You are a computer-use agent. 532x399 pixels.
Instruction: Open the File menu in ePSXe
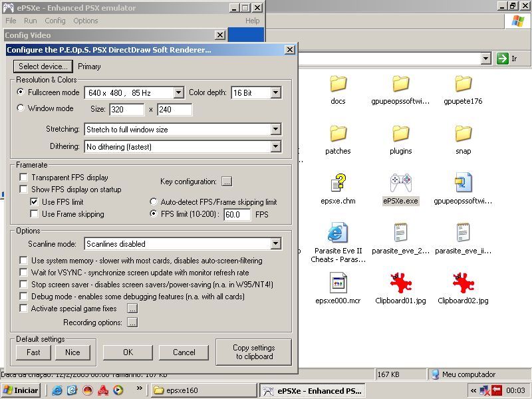[x=11, y=21]
